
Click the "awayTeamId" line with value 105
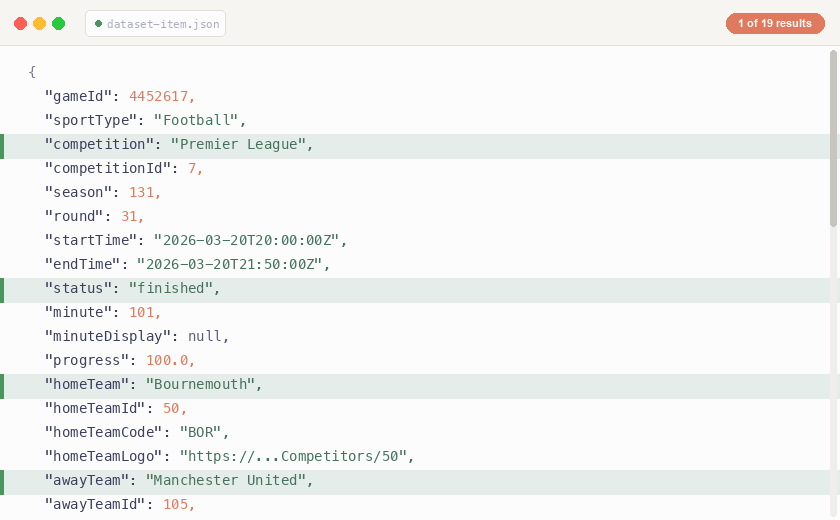[x=120, y=504]
